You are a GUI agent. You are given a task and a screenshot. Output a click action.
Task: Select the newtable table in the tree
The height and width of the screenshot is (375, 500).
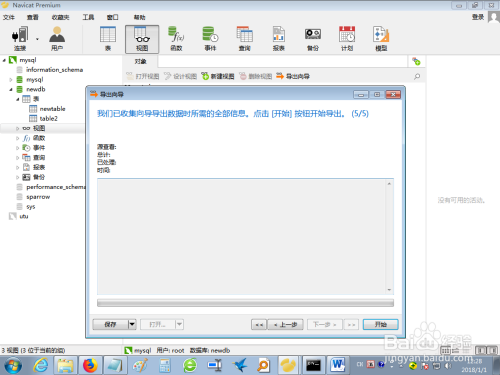pyautogui.click(x=52, y=109)
